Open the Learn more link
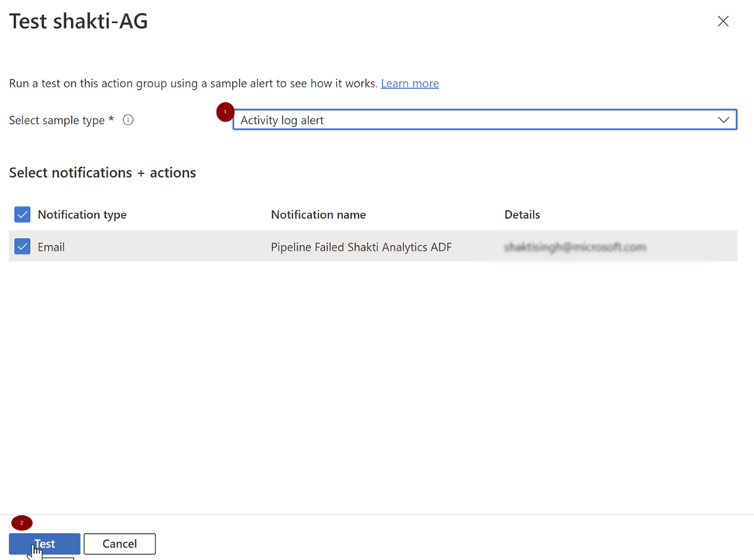The image size is (754, 560). 410,83
